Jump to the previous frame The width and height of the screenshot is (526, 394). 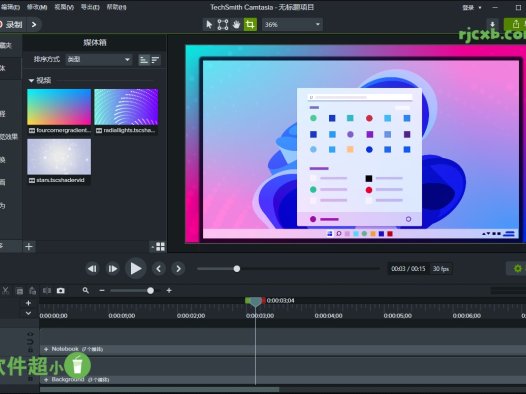pyautogui.click(x=92, y=269)
